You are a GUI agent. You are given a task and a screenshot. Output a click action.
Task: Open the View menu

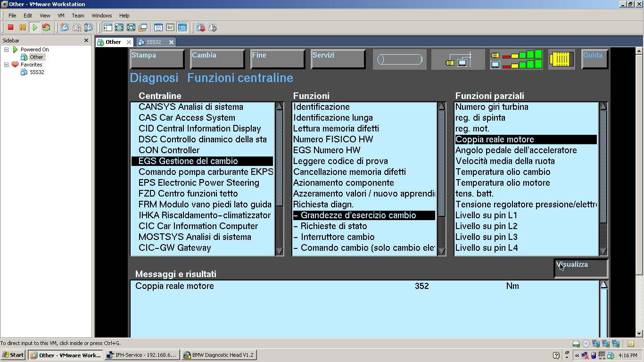click(45, 16)
